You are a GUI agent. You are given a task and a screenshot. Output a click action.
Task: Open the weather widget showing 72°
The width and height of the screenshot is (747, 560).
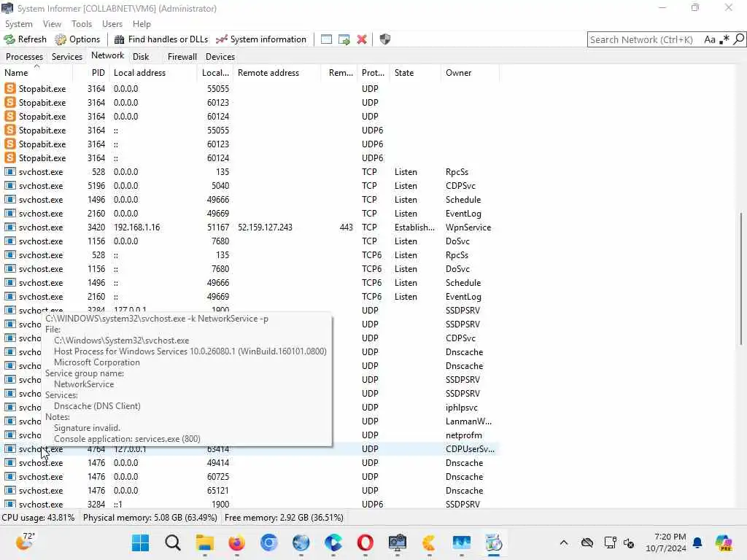click(25, 542)
